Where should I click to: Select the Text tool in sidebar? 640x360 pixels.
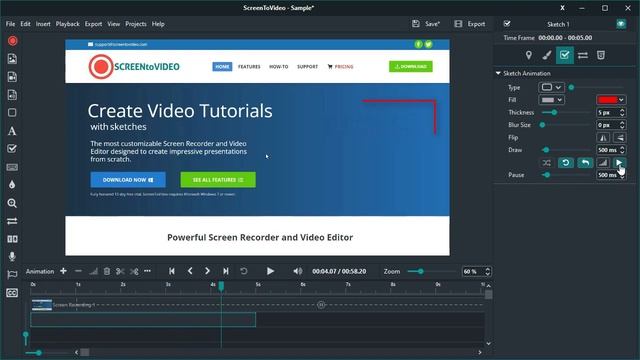point(12,131)
